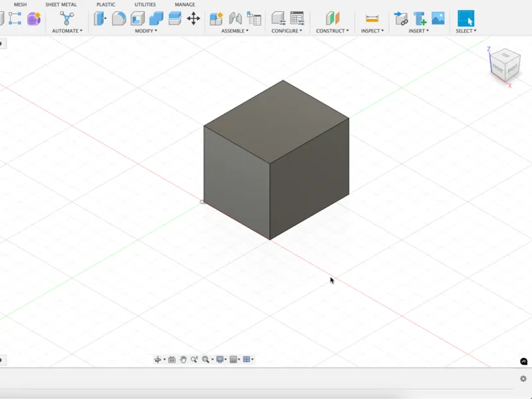Screen dimensions: 532x399
Task: Expand the ASSEMBLE dropdown
Action: [x=235, y=31]
